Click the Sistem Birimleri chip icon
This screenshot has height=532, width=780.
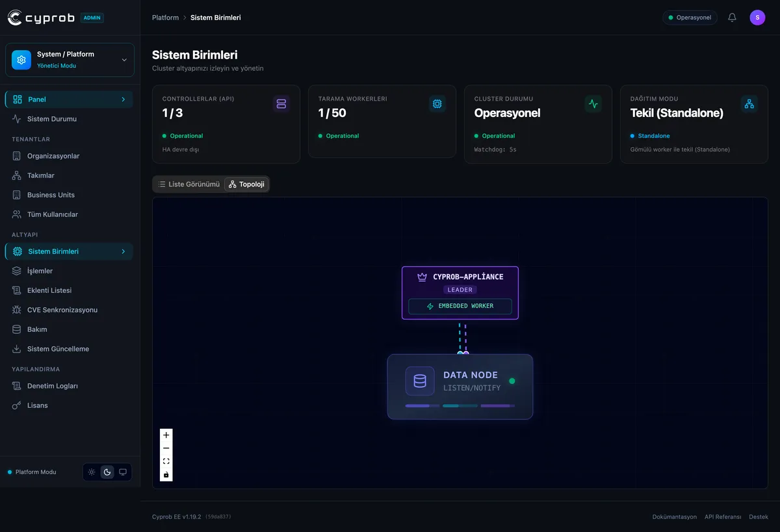(18, 251)
